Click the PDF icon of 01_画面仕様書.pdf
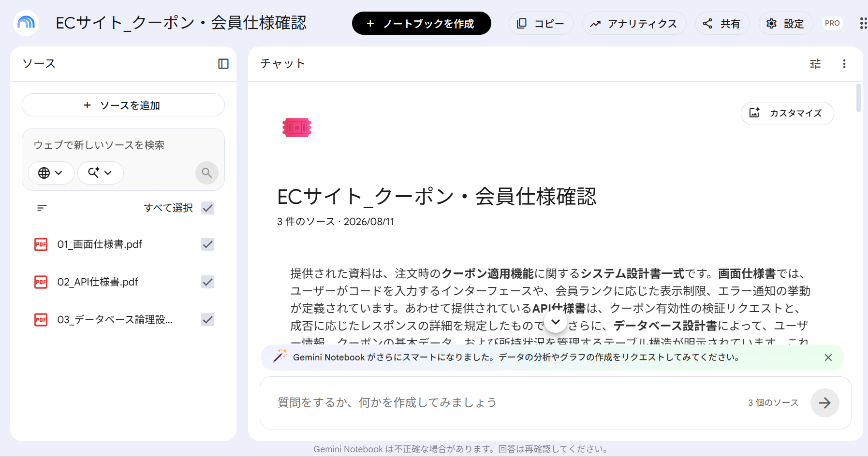The image size is (868, 457). point(41,244)
